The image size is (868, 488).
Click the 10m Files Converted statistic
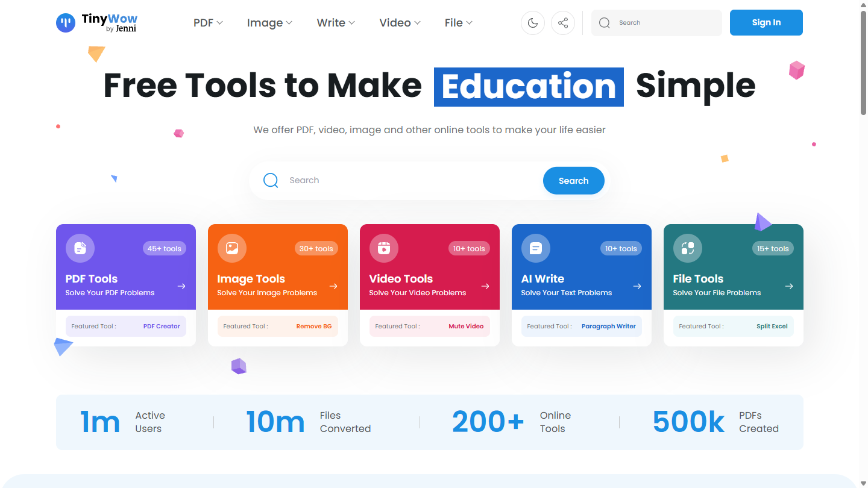pyautogui.click(x=309, y=422)
